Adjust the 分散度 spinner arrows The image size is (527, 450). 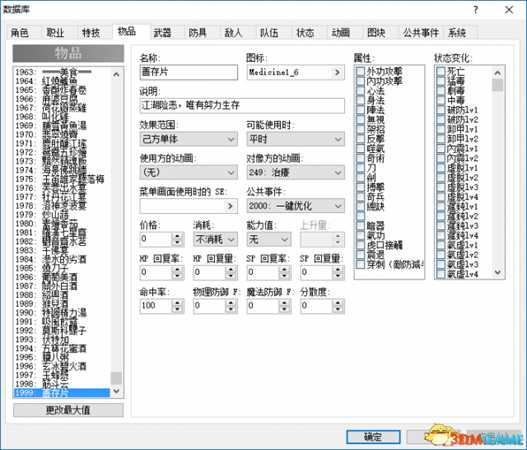coord(338,306)
